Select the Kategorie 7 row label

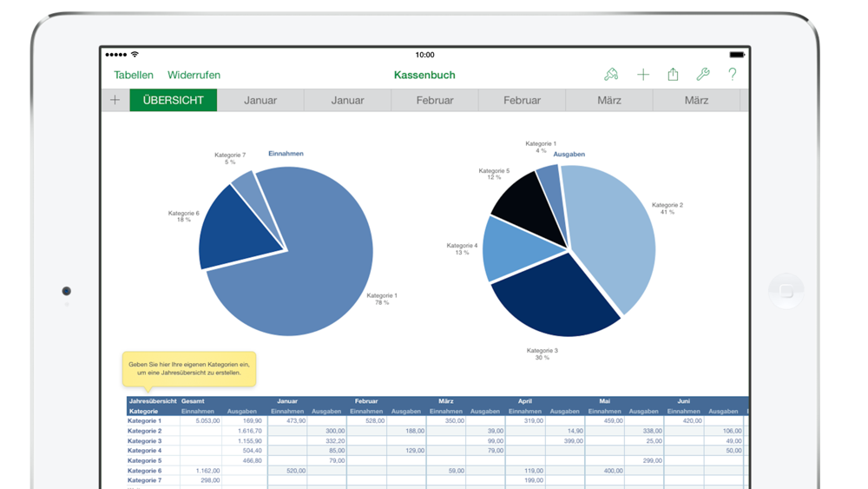coord(144,480)
